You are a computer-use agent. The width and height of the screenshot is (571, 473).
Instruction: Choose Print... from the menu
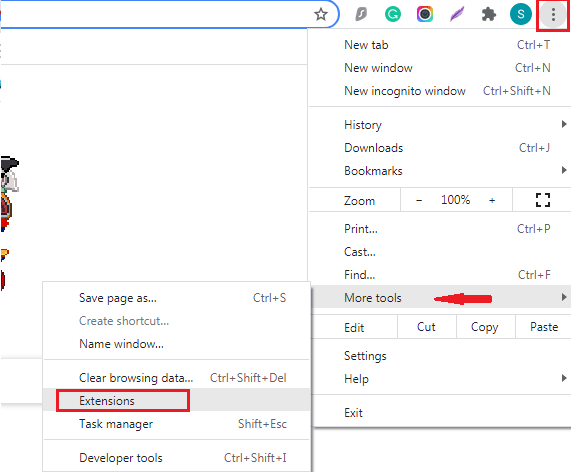(x=440, y=229)
